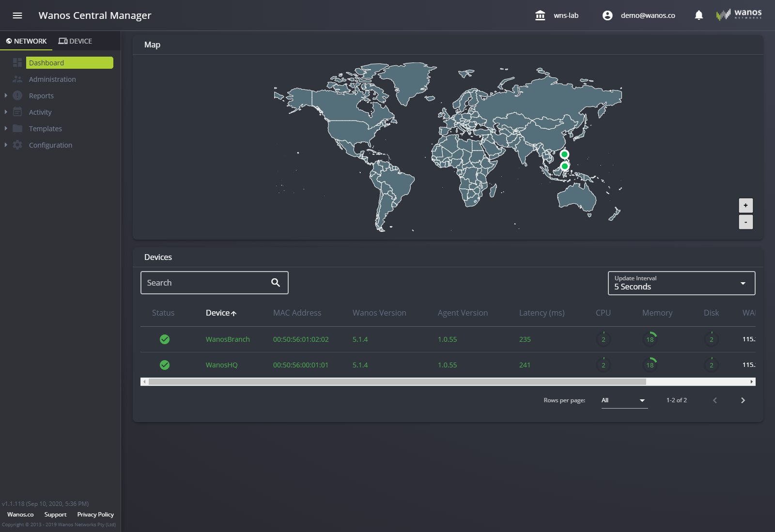Click the Wanos Networks logo
The height and width of the screenshot is (532, 775).
739,15
